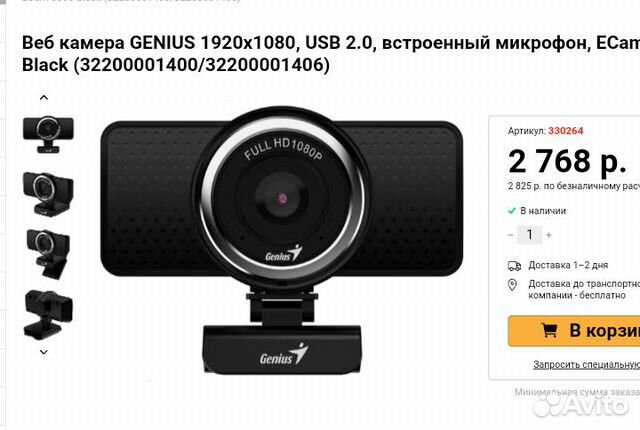Click the main webcam product image
Viewport: 640px width, 430px height.
tap(282, 241)
